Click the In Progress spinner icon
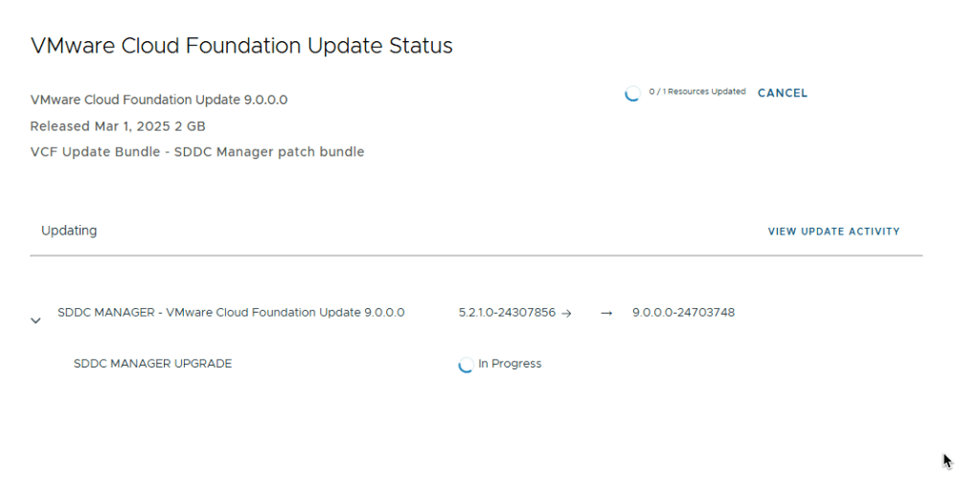980x490 pixels. (x=466, y=365)
